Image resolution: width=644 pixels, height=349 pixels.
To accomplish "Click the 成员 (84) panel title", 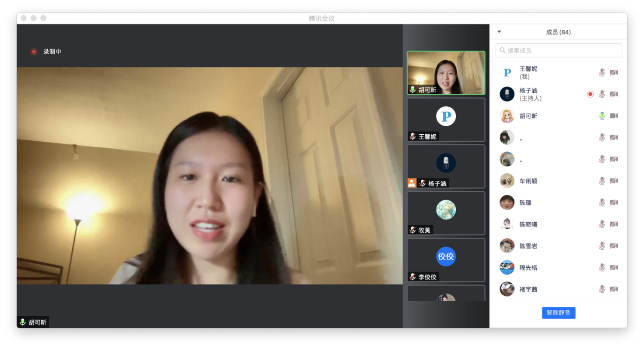I will tap(558, 32).
